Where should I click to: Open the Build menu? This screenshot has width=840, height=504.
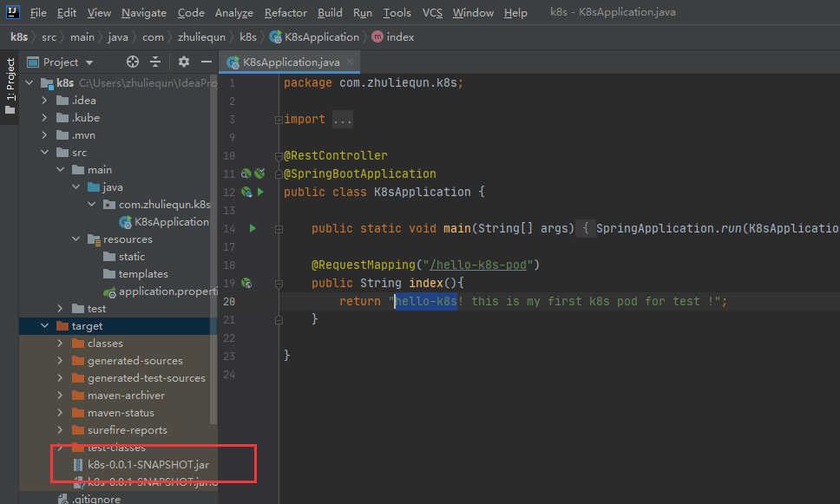pyautogui.click(x=330, y=13)
